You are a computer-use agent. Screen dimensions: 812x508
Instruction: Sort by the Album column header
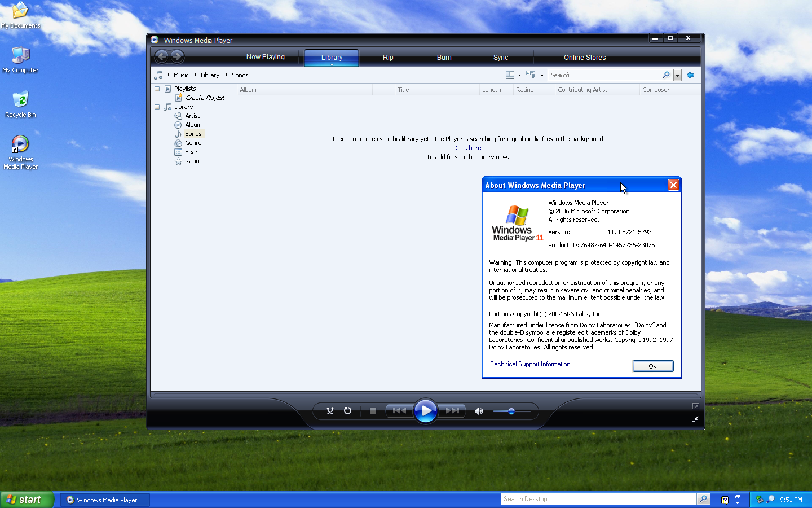point(304,90)
